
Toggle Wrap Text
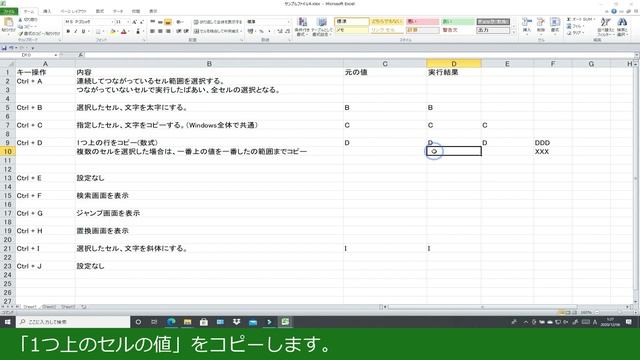click(x=218, y=22)
